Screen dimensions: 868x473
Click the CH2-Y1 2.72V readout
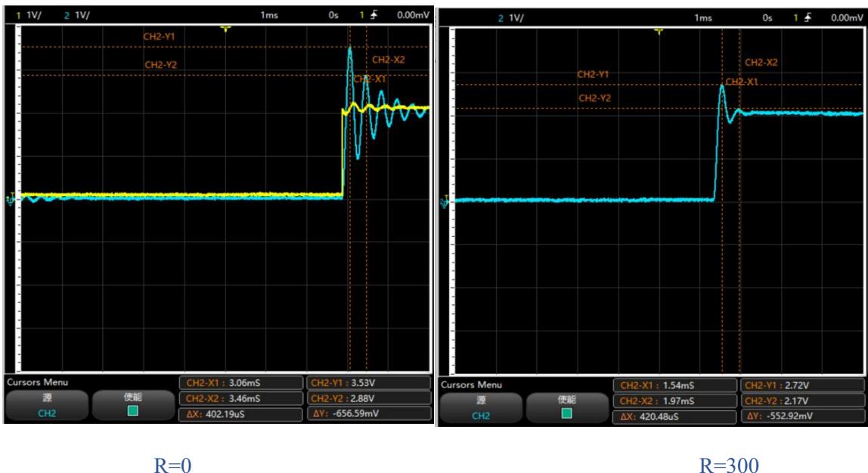point(803,386)
